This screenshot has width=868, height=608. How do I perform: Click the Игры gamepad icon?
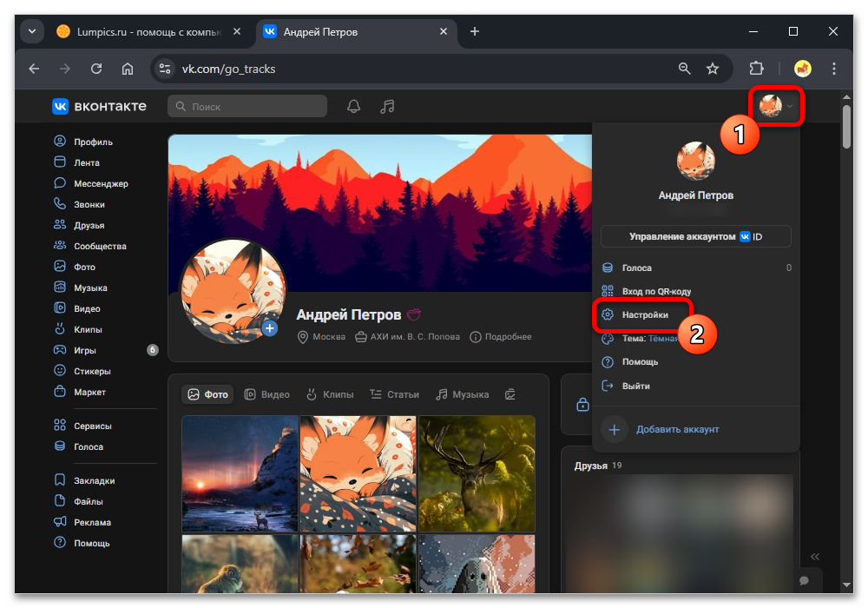tap(60, 350)
